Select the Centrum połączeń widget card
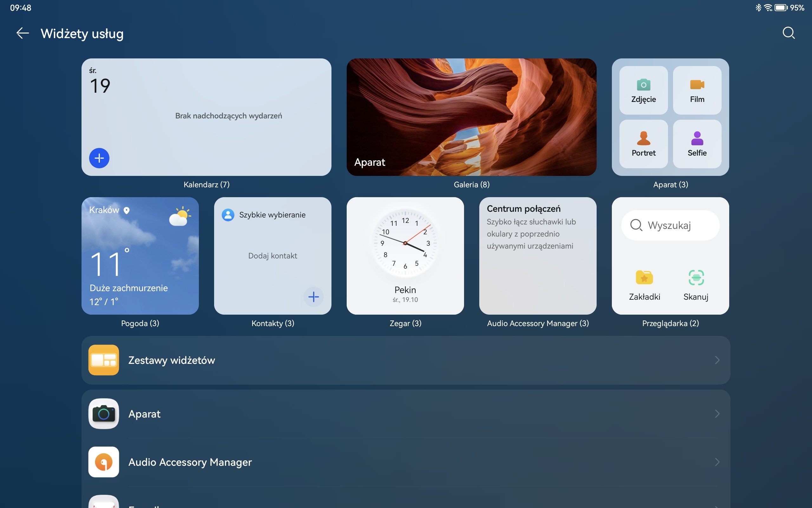Image resolution: width=812 pixels, height=508 pixels. click(538, 256)
